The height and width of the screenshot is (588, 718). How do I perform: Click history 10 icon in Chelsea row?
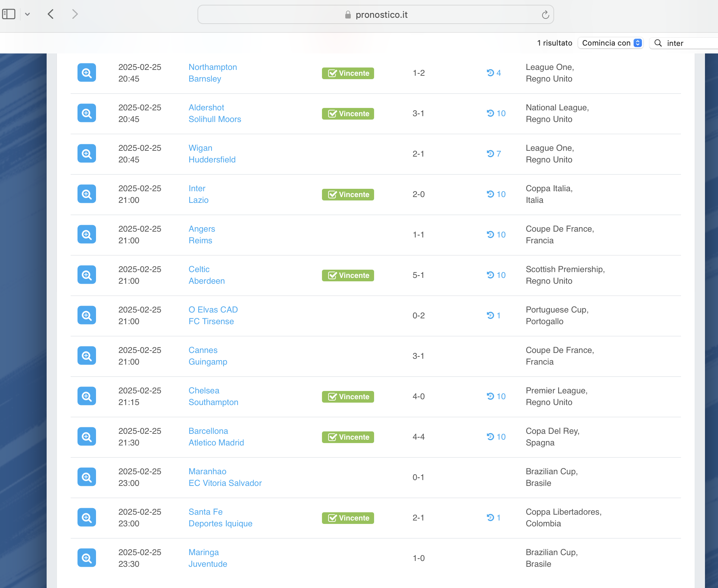(496, 396)
